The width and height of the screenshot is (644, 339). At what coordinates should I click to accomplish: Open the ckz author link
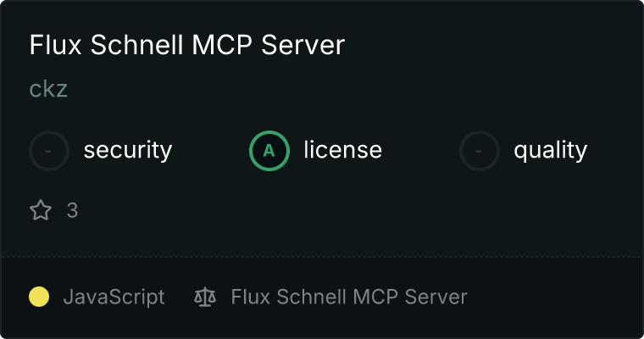pyautogui.click(x=48, y=89)
